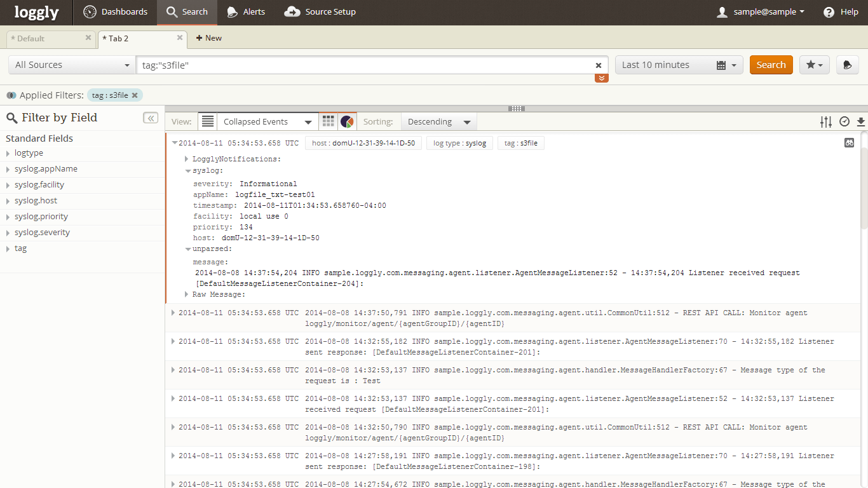Click the clock icon in results toolbar
Screen dimensions: 868x488
coord(844,122)
